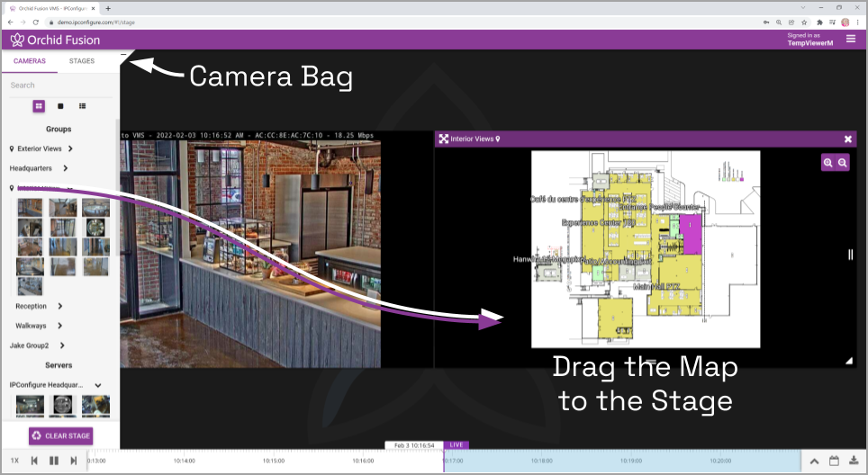The height and width of the screenshot is (475, 868).
Task: Expand the Jake Group2 group
Action: click(62, 345)
